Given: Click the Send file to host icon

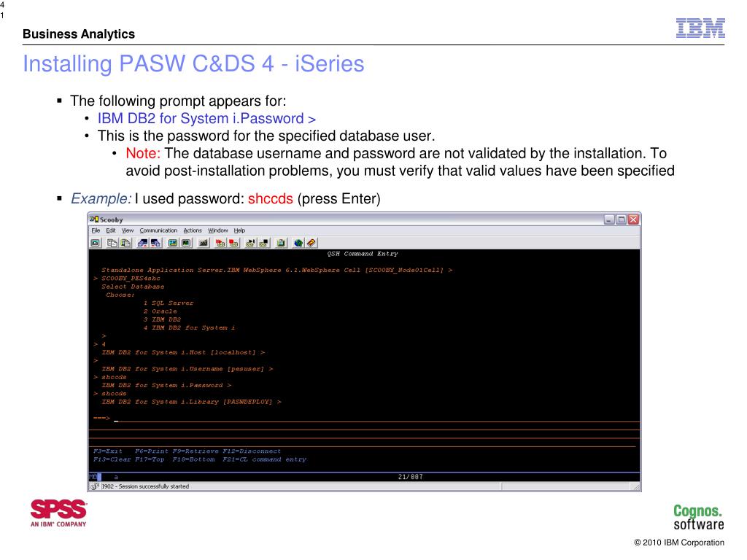Looking at the screenshot, I should click(142, 243).
